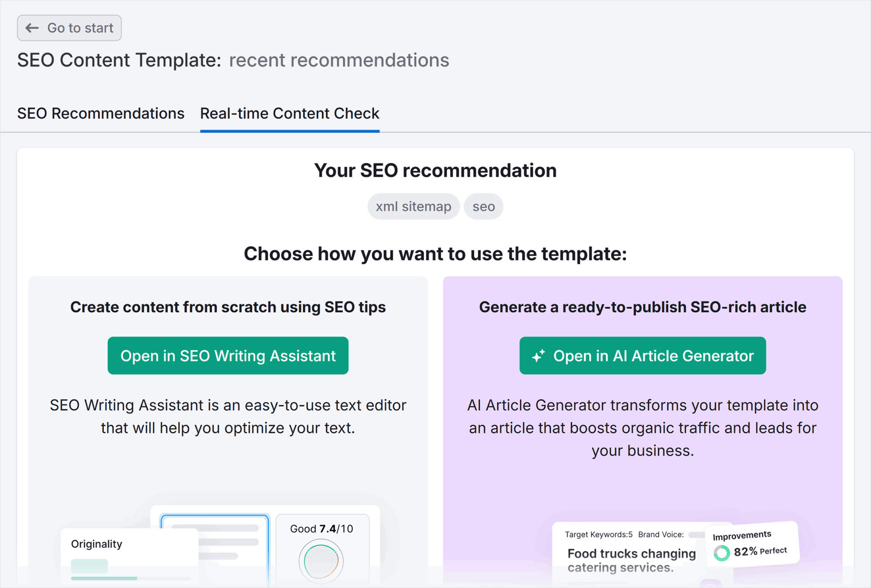Click the back arrow icon in Go to start
This screenshot has width=871, height=588.
(x=32, y=28)
